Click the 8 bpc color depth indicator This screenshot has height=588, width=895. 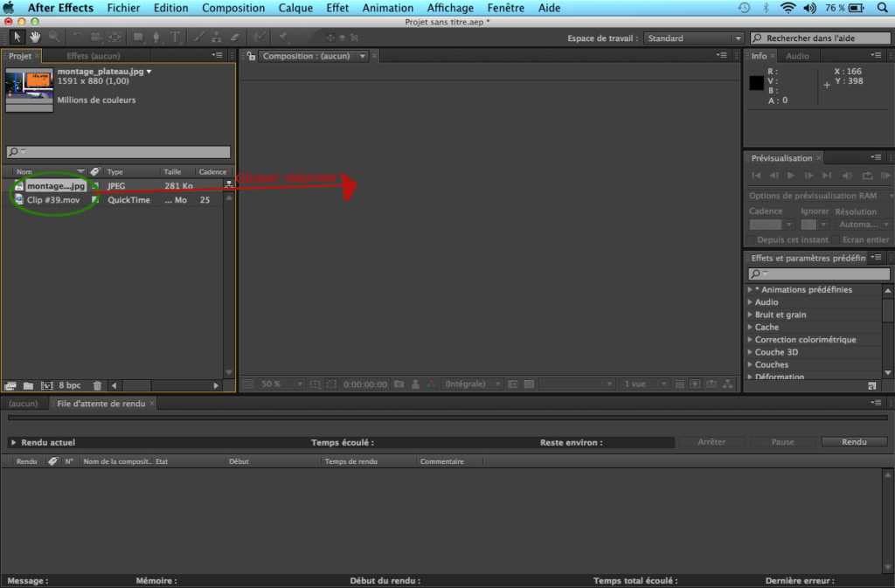coord(70,385)
